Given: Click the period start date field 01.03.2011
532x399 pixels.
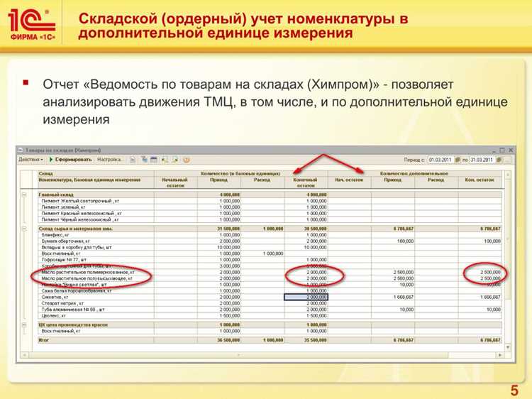Looking at the screenshot, I should click(440, 160).
